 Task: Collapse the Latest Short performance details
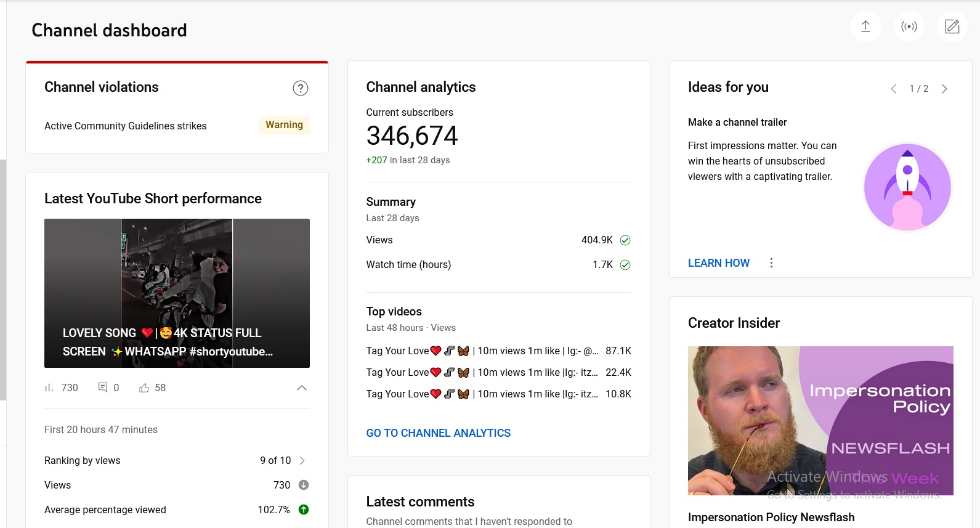(301, 388)
